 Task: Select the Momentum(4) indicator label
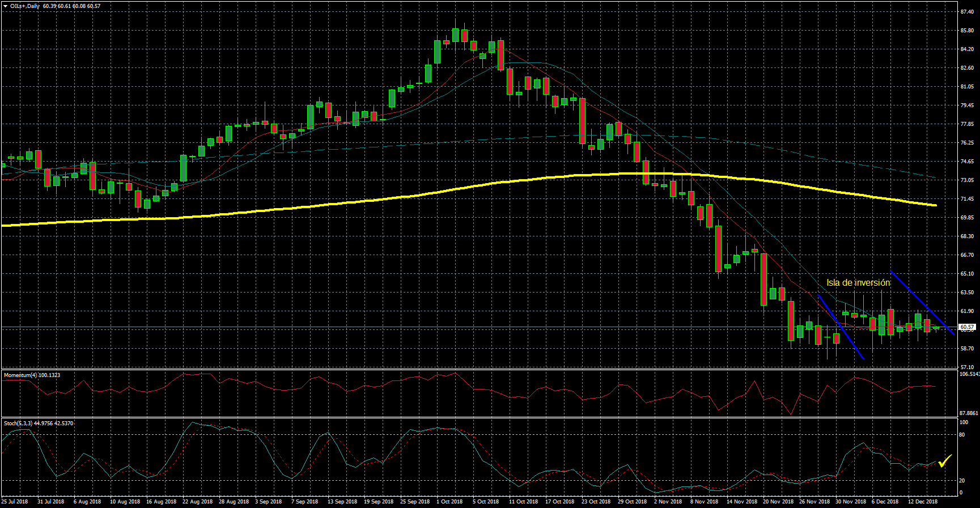(32, 375)
